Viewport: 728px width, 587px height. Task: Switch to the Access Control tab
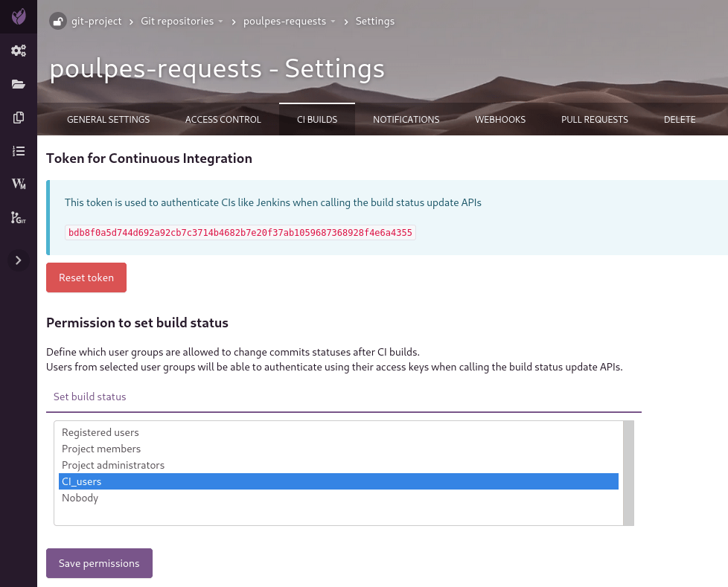(x=223, y=119)
